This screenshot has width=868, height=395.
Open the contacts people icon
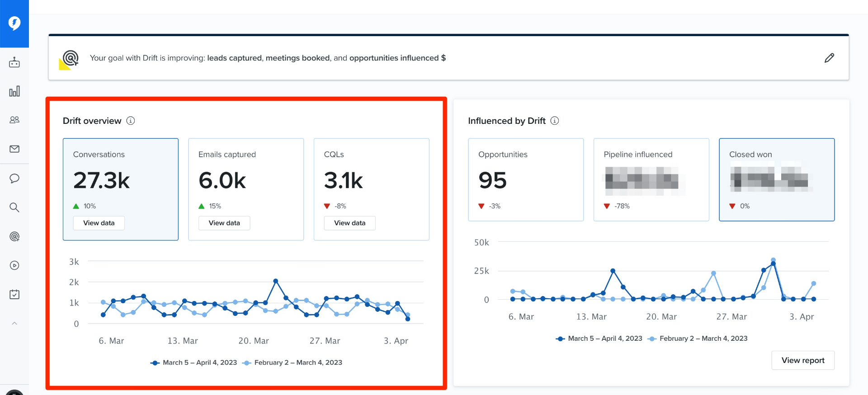click(x=14, y=120)
